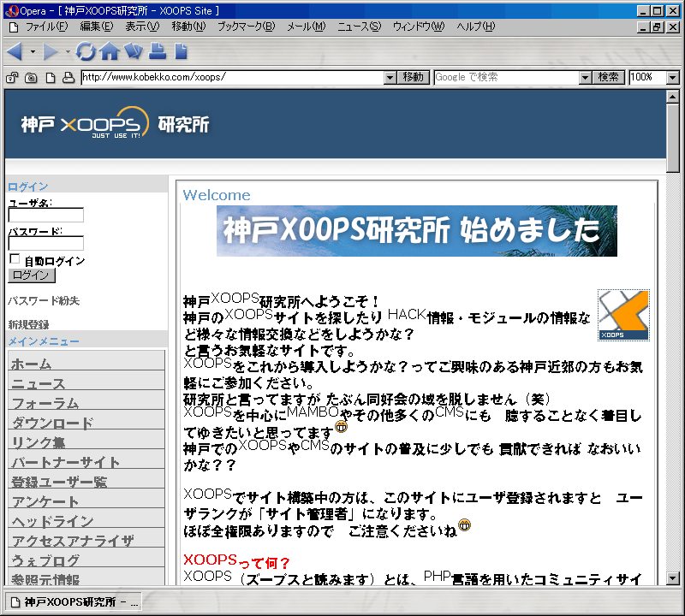Screen dimensions: 685x616
Task: Open the Forward history dropdown arrow
Action: tap(68, 52)
